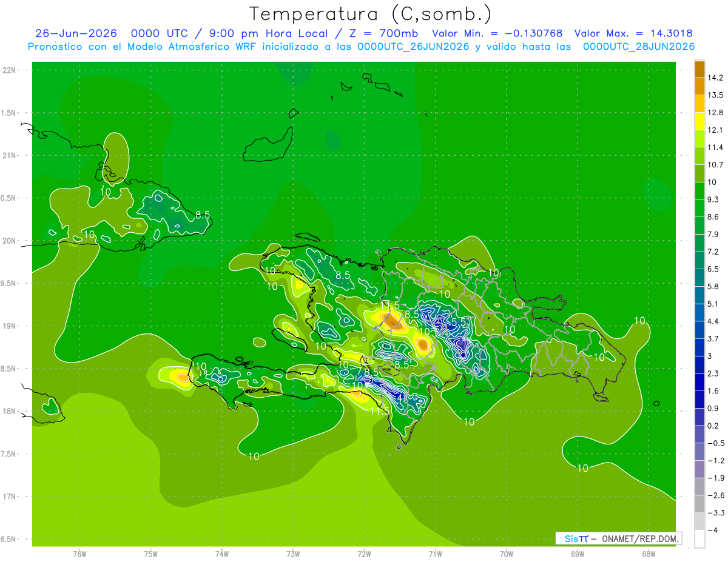Click the gray legend swatch between -3.3 and -2.6
Image resolution: width=728 pixels, height=562 pixels.
(x=699, y=504)
